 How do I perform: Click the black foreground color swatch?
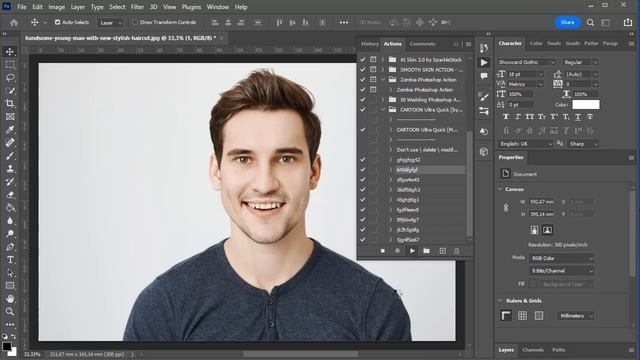pyautogui.click(x=7, y=347)
